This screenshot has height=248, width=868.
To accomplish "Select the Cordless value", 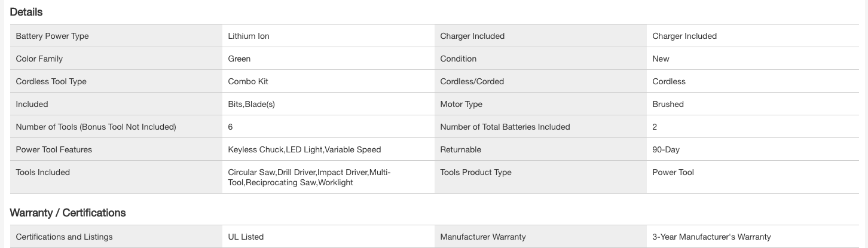I will [x=669, y=81].
